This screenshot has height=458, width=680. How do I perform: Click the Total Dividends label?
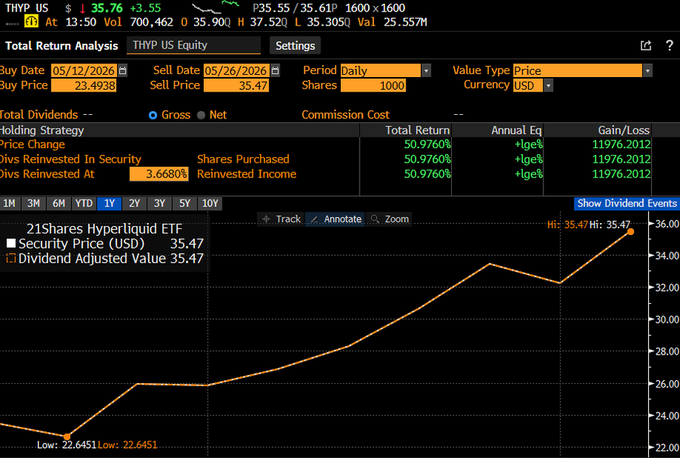[39, 115]
